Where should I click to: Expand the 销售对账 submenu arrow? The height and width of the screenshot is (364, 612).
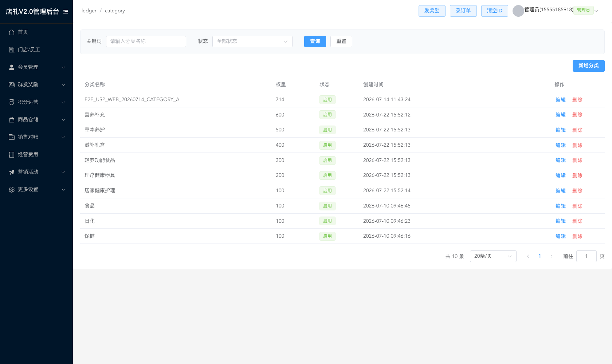[63, 137]
